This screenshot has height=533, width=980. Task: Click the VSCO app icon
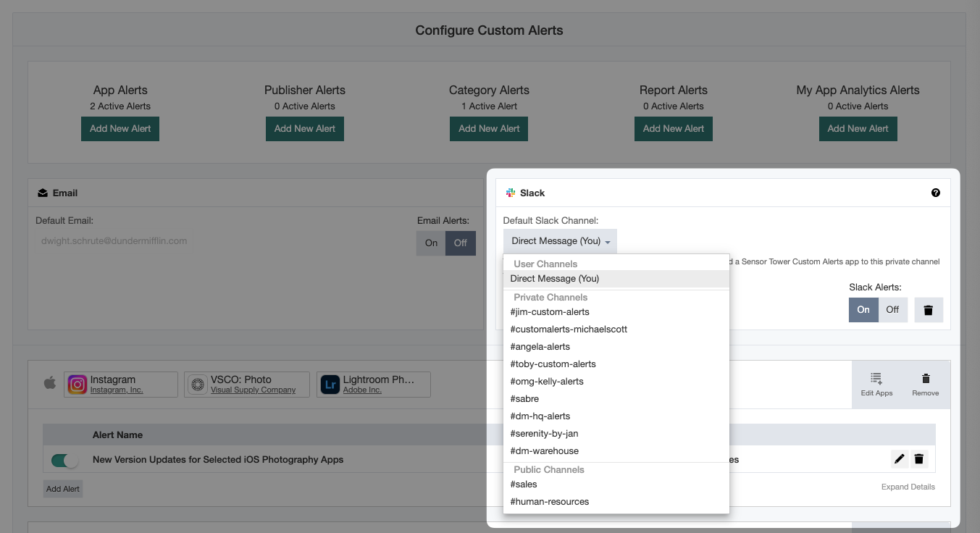click(x=197, y=385)
